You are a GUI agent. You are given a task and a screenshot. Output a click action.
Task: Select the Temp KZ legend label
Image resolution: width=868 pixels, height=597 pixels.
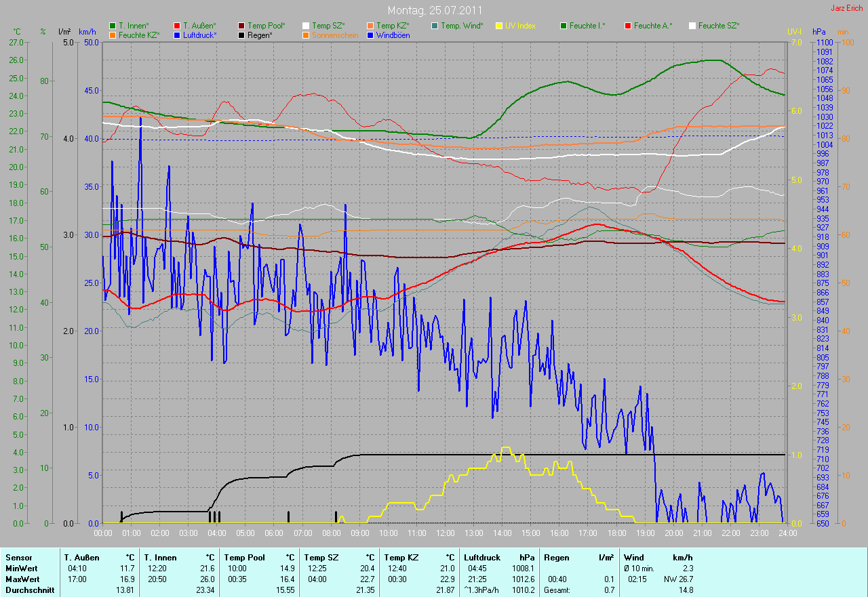tap(393, 26)
